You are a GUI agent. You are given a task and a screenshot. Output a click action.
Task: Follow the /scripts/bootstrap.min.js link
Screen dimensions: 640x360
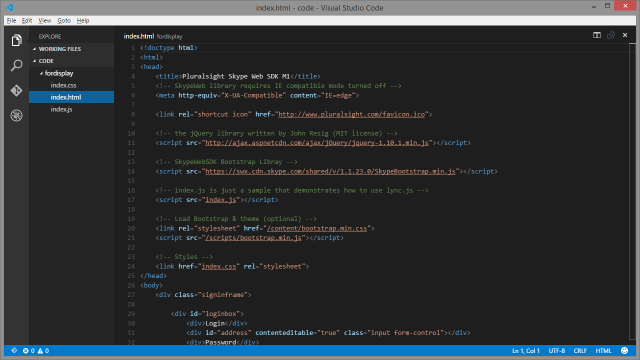(253, 238)
